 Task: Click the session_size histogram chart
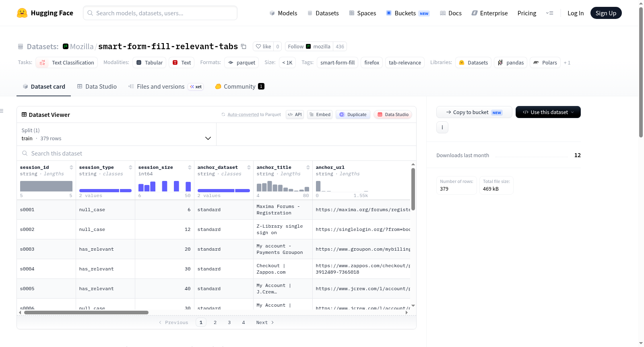(165, 186)
